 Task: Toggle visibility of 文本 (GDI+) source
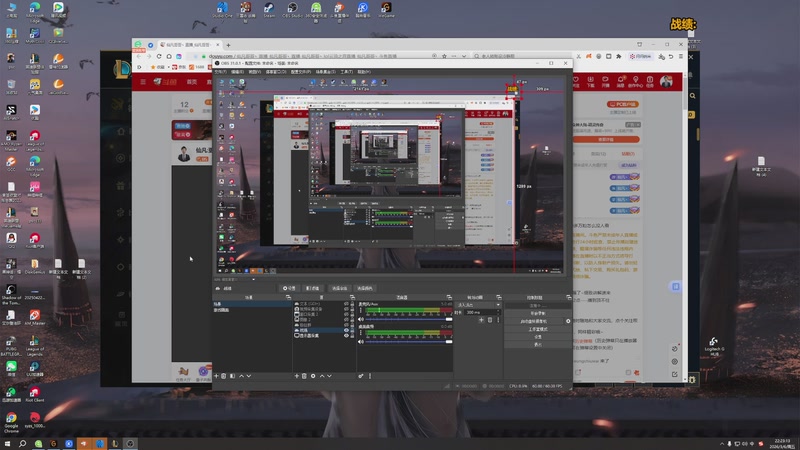pyautogui.click(x=346, y=304)
